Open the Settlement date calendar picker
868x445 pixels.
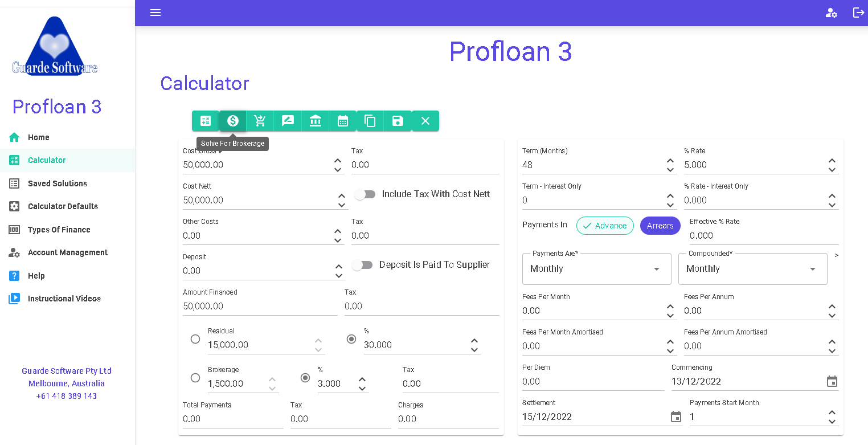tap(676, 417)
